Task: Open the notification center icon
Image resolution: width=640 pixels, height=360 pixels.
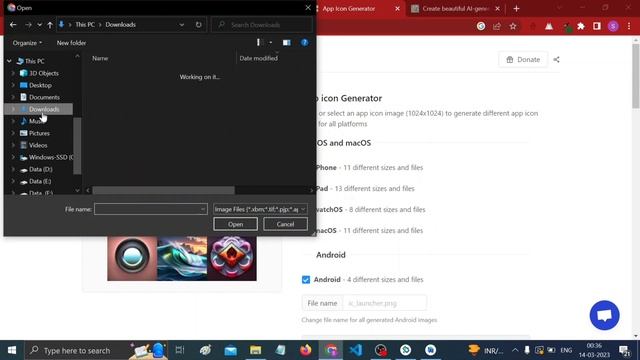Action: click(624, 350)
